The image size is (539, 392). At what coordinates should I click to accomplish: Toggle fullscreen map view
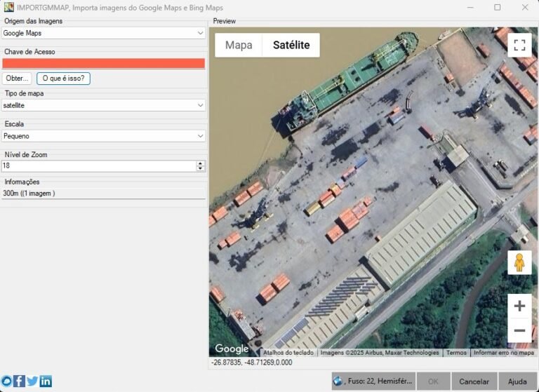[x=519, y=46]
